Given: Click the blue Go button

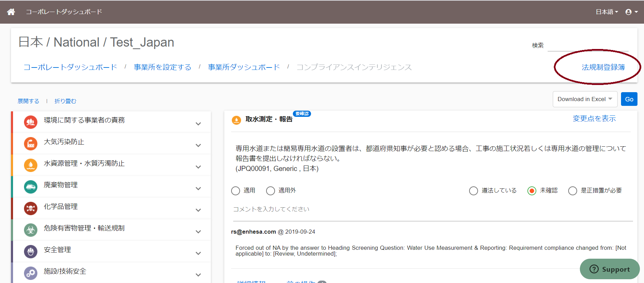Looking at the screenshot, I should (x=629, y=99).
